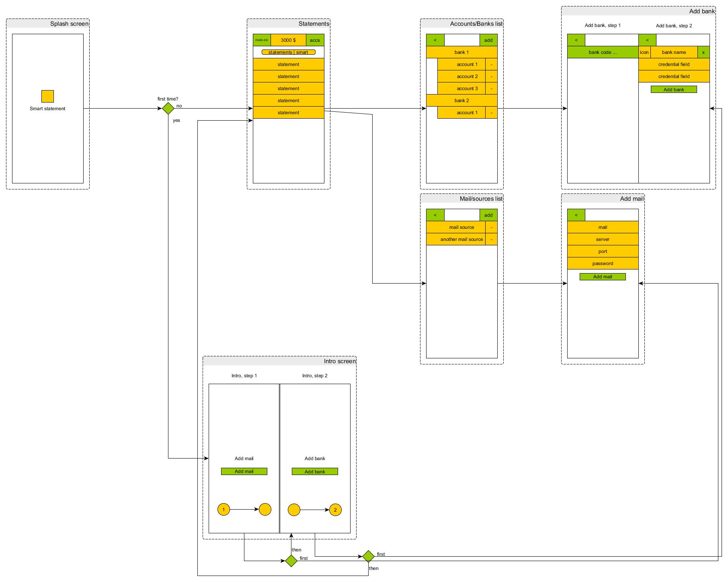Click 'Add bank' button in Intro step 2
Viewport: 728px width, 582px height.
(315, 471)
